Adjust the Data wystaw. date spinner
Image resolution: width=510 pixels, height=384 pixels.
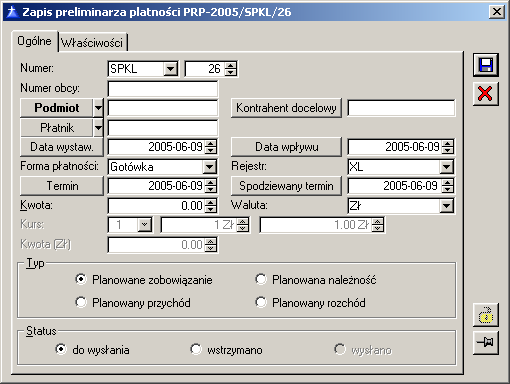click(x=210, y=147)
